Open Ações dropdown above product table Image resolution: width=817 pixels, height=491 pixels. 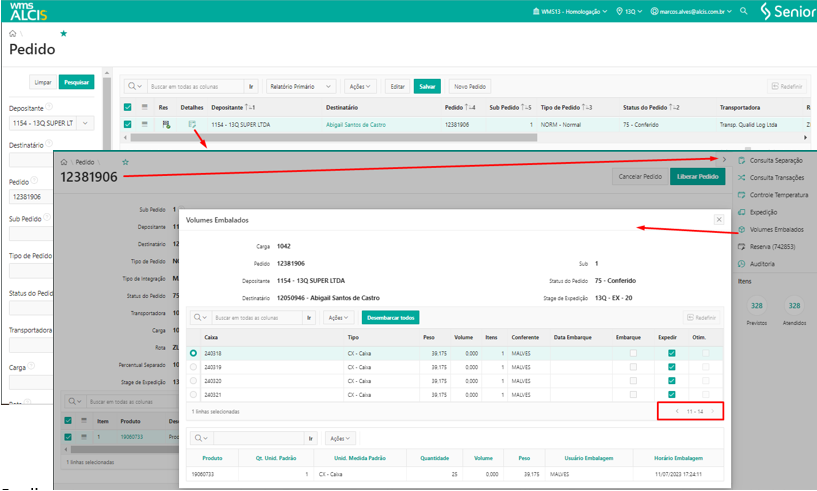(340, 438)
